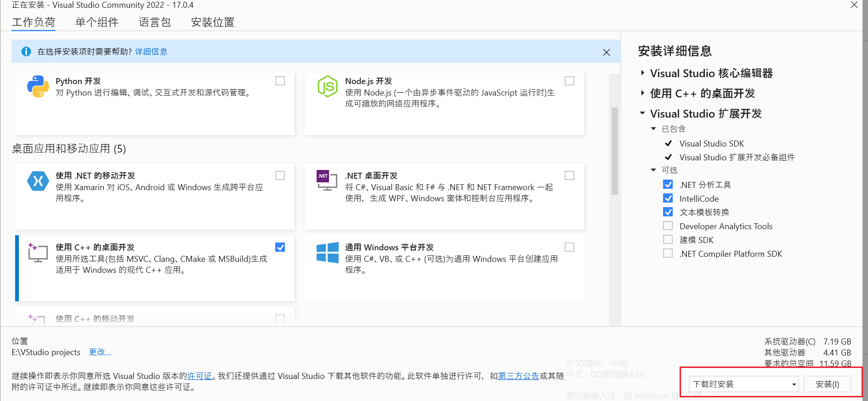The image size is (868, 401).
Task: Uncheck the 文本模板转换 optional component
Action: [x=668, y=212]
